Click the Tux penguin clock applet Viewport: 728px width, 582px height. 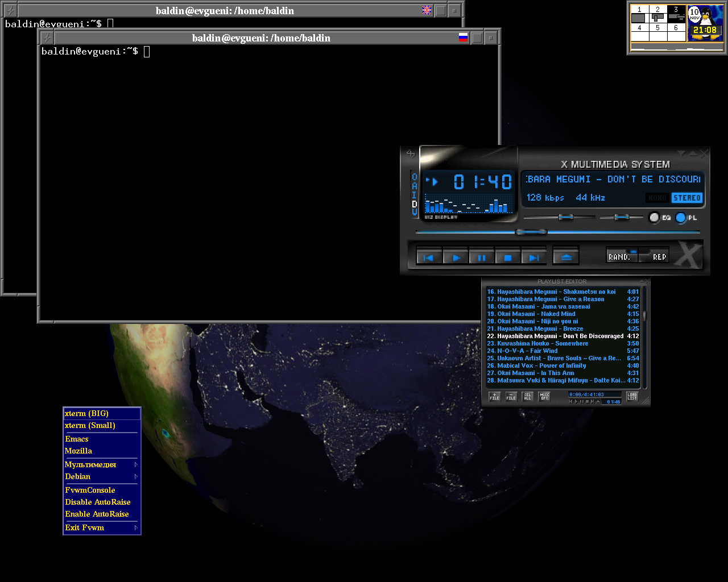point(705,23)
